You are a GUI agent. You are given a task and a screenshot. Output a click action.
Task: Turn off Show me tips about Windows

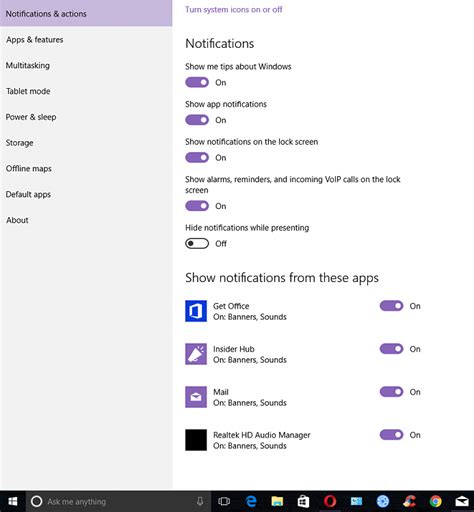[x=197, y=82]
